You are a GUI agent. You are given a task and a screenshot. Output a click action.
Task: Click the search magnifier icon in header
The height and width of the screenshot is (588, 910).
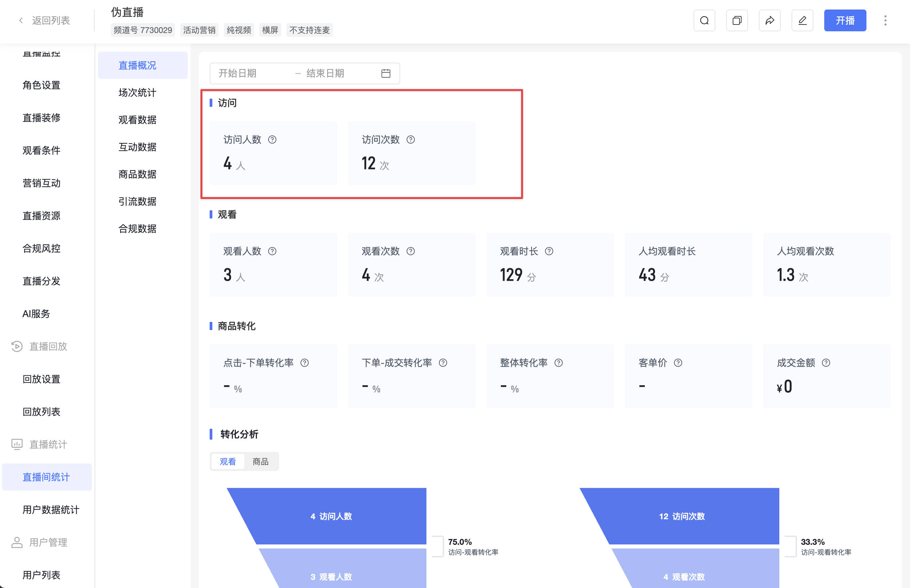[x=704, y=21]
